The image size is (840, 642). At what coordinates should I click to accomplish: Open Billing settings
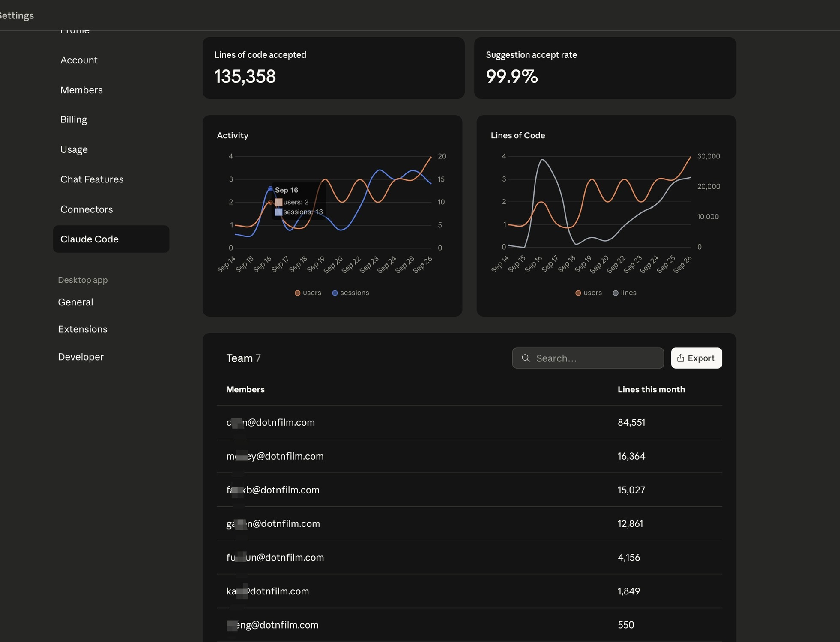pyautogui.click(x=74, y=119)
